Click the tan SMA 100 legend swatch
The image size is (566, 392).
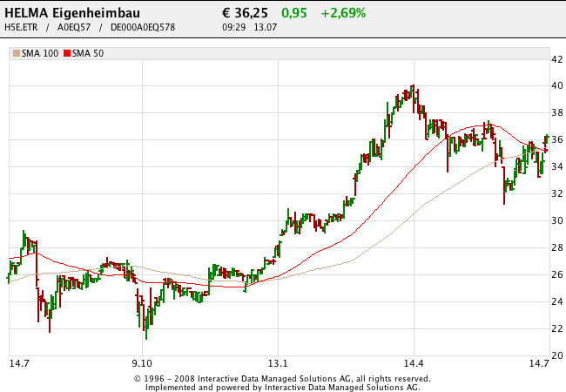coord(16,54)
